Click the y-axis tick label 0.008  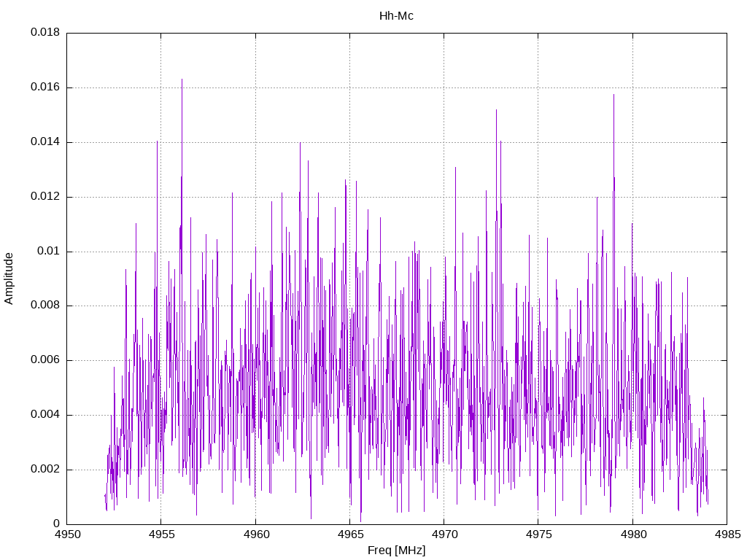[45, 306]
